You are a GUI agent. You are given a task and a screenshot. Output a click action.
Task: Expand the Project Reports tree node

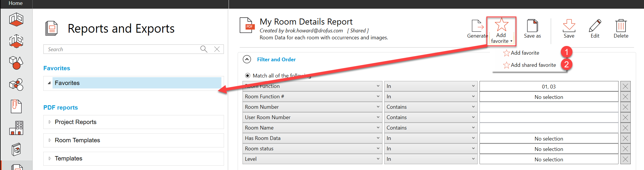(50, 122)
